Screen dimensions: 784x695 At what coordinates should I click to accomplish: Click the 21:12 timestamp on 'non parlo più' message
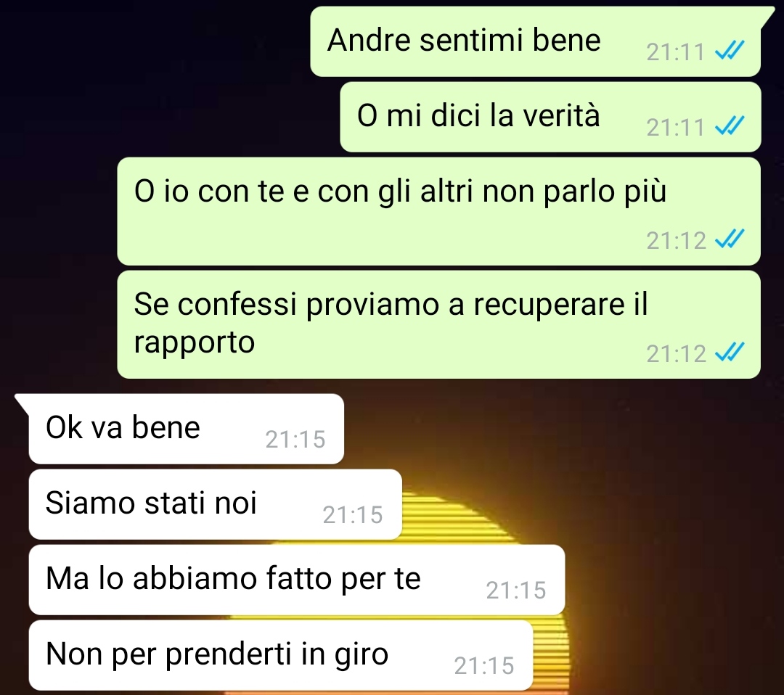click(676, 241)
